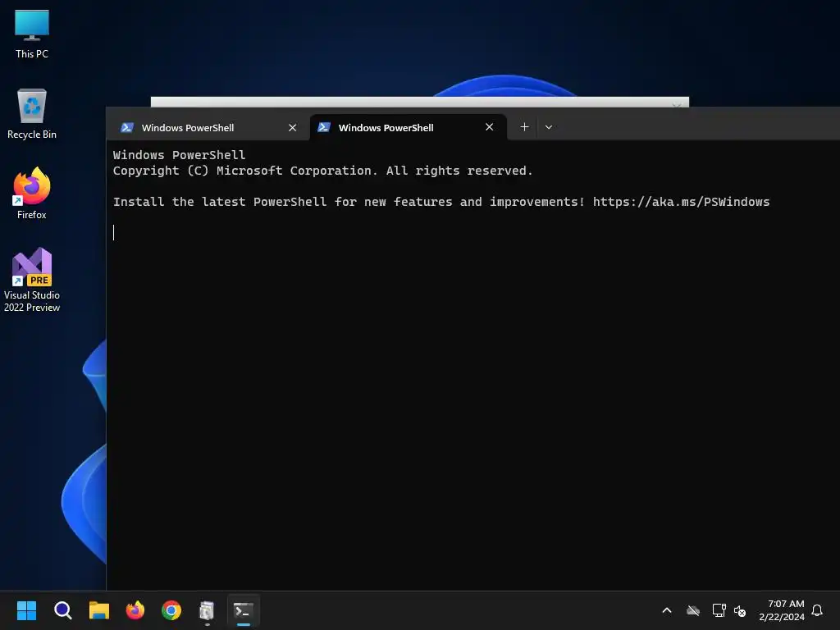This screenshot has height=630, width=840.
Task: Click the PowerShell icon on second tab
Action: [323, 127]
